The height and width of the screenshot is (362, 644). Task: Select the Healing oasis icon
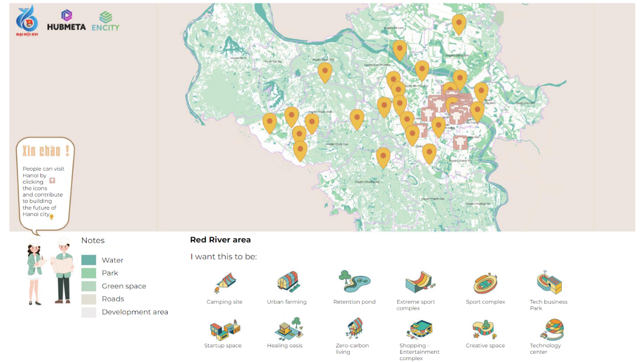(289, 328)
